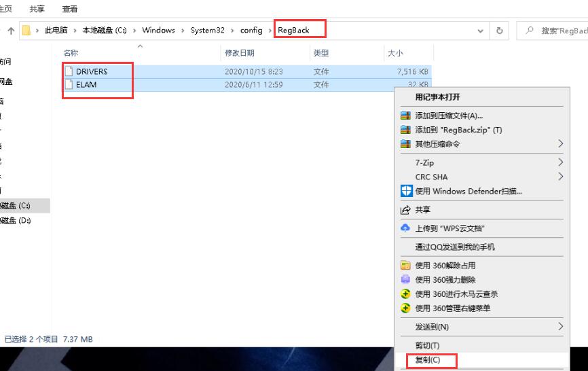The image size is (588, 371).
Task: Click the ELAM file icon
Action: pos(69,84)
